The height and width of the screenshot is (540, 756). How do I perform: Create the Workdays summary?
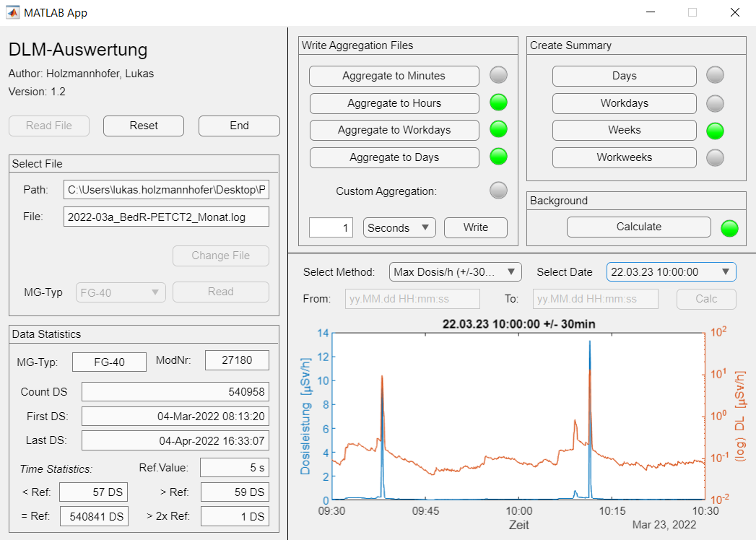tap(625, 103)
